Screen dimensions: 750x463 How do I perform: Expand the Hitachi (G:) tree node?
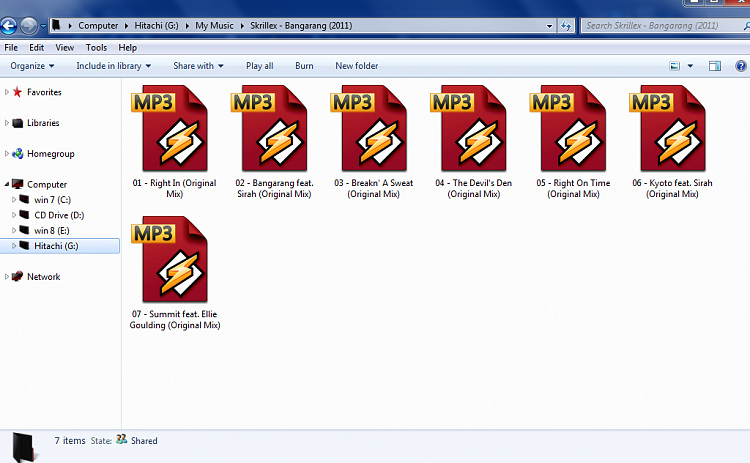point(14,245)
